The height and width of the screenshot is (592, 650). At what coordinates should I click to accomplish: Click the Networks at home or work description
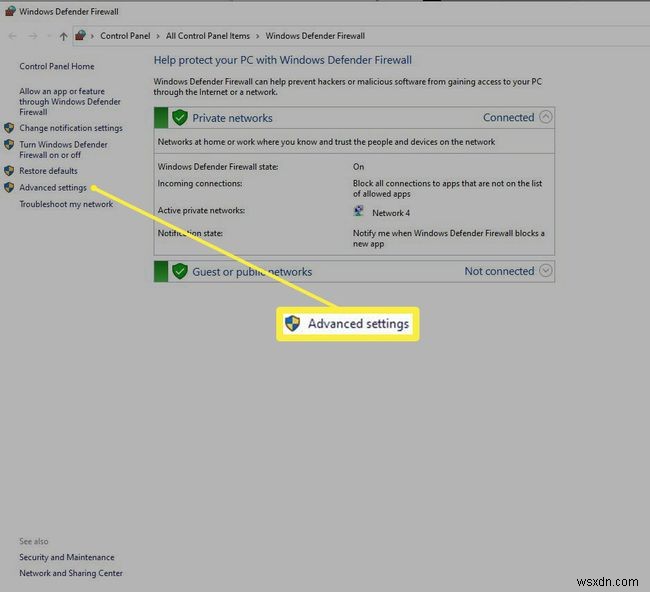pos(326,142)
